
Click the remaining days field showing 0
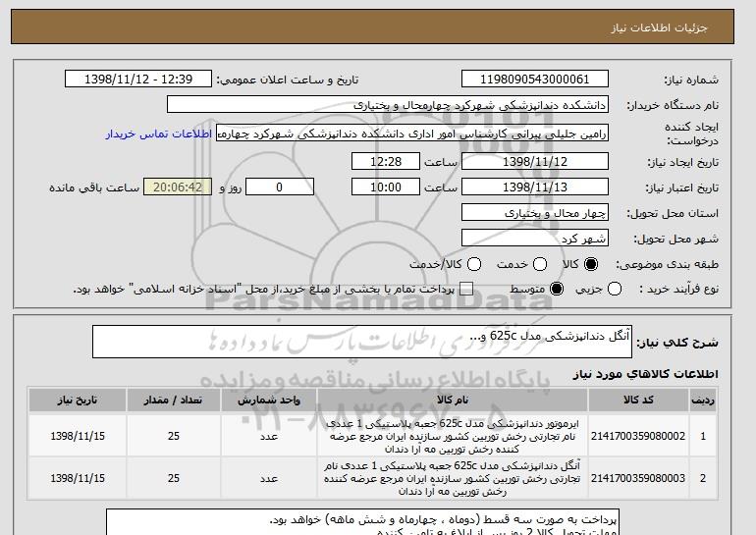click(x=280, y=187)
